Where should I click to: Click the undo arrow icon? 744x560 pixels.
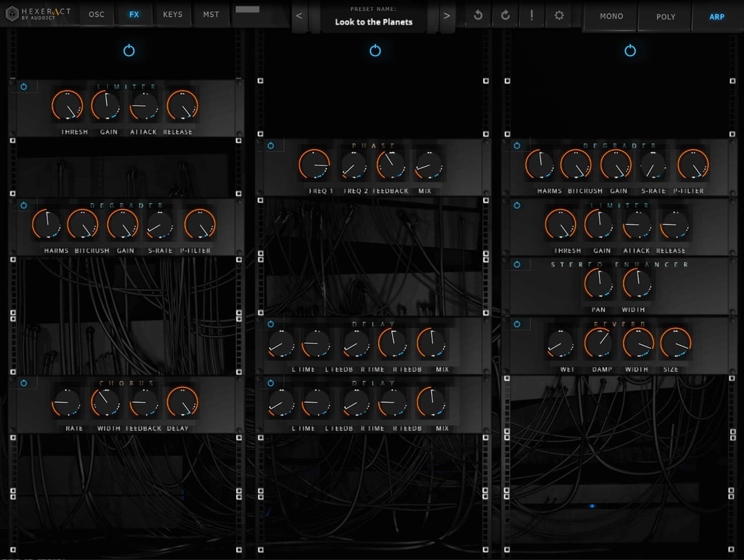tap(478, 15)
